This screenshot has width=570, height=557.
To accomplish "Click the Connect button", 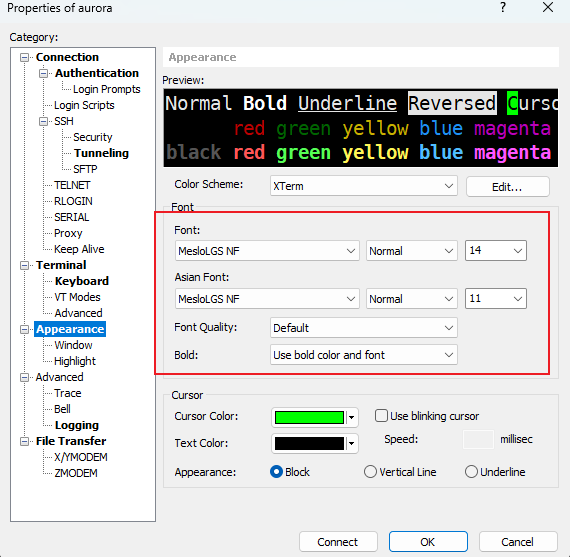I will [338, 542].
